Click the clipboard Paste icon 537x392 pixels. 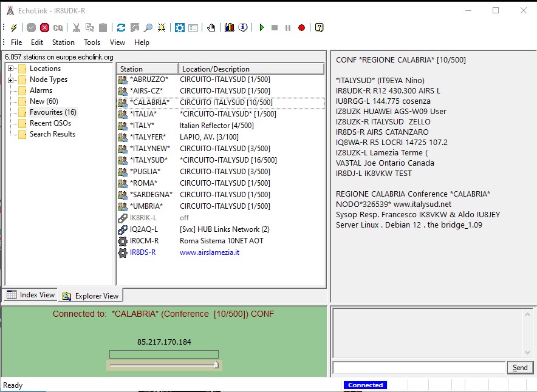click(103, 28)
